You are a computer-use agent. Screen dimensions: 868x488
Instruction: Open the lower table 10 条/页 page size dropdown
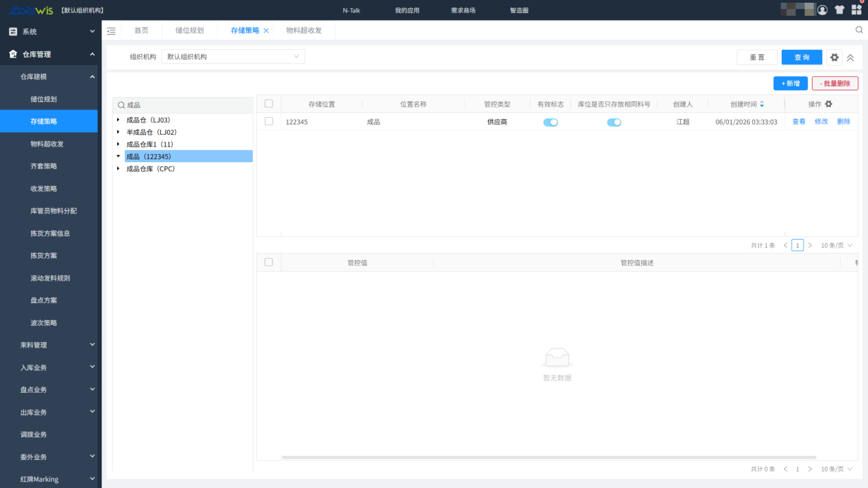tap(836, 469)
